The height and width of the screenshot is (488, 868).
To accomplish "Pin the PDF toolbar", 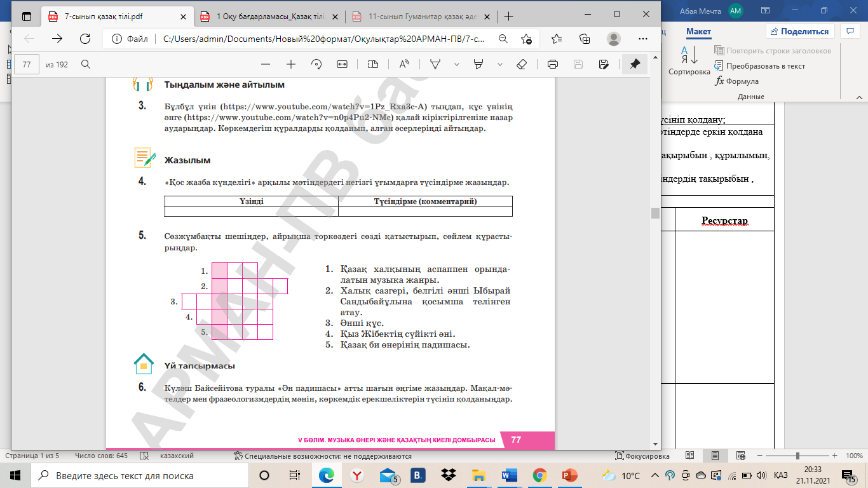I will click(635, 64).
